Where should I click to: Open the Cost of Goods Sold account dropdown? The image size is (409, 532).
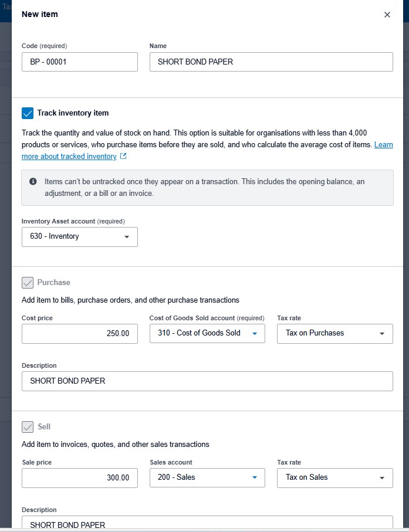tap(207, 334)
